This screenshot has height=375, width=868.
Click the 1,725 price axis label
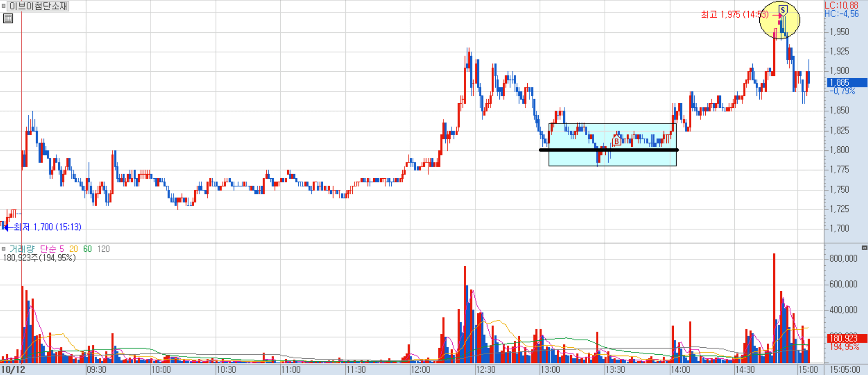[839, 209]
